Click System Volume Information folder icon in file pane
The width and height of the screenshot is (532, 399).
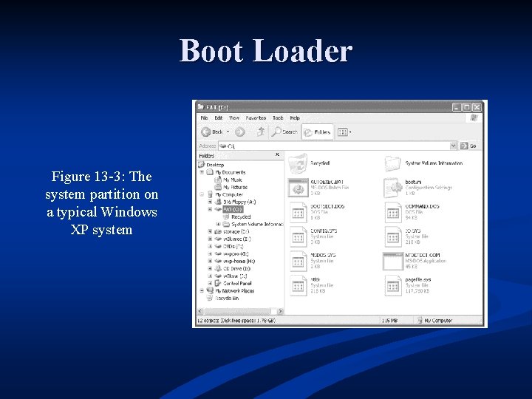[x=392, y=163]
